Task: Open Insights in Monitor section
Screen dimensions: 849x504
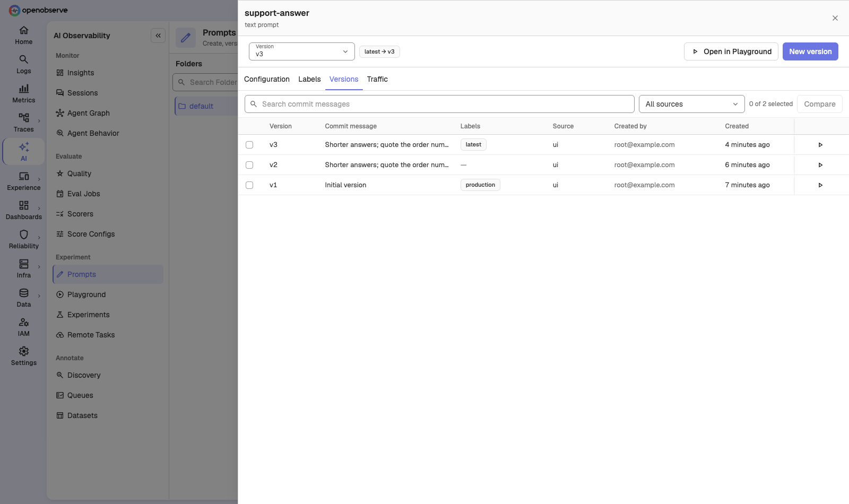Action: (108, 73)
